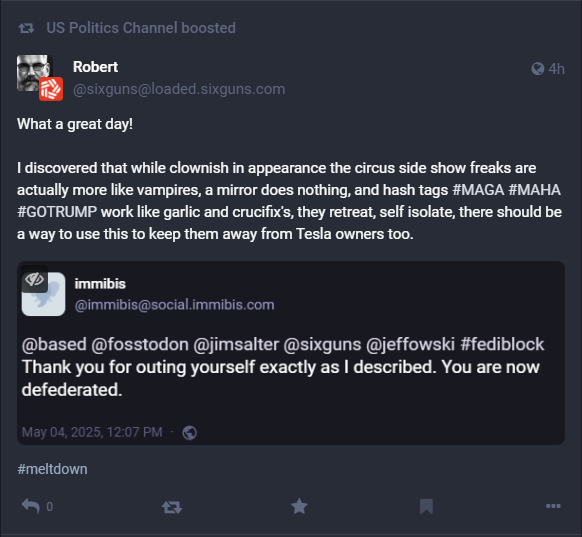Click globe icon in quoted post footer
The image size is (582, 537).
pos(190,433)
